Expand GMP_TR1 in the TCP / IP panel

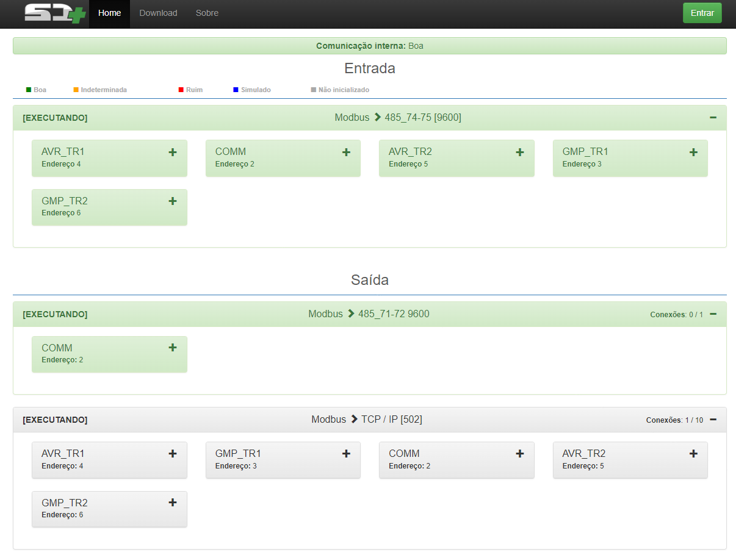346,453
